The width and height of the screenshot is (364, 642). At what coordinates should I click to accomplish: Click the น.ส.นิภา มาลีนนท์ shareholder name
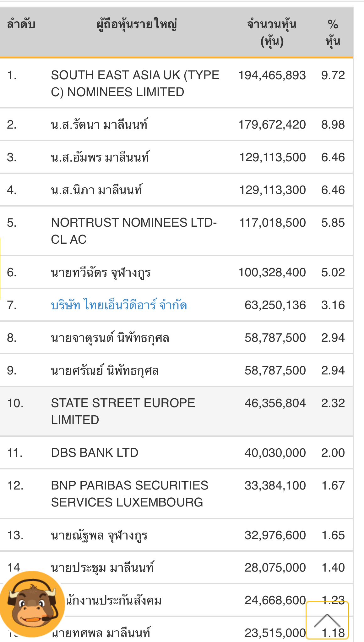pos(97,190)
